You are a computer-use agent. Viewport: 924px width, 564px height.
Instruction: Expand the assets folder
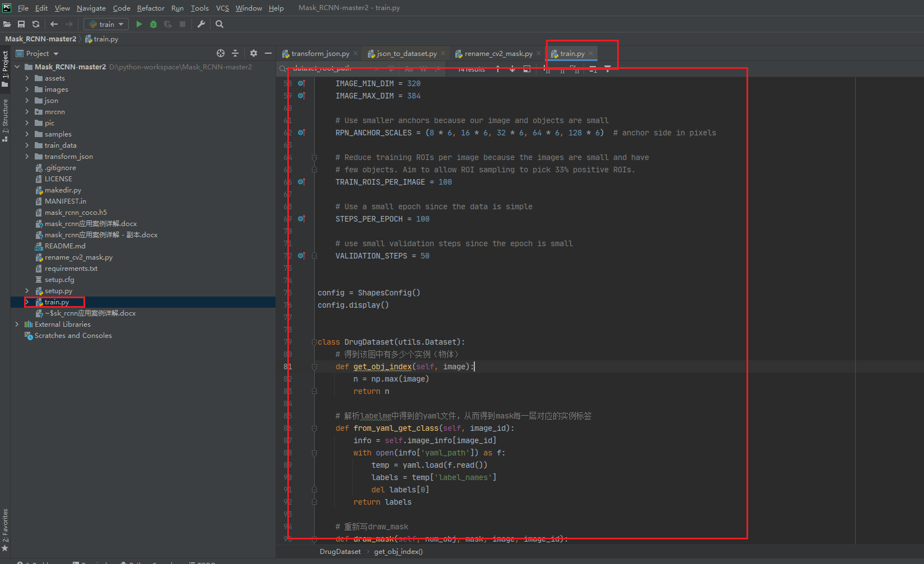coord(27,78)
